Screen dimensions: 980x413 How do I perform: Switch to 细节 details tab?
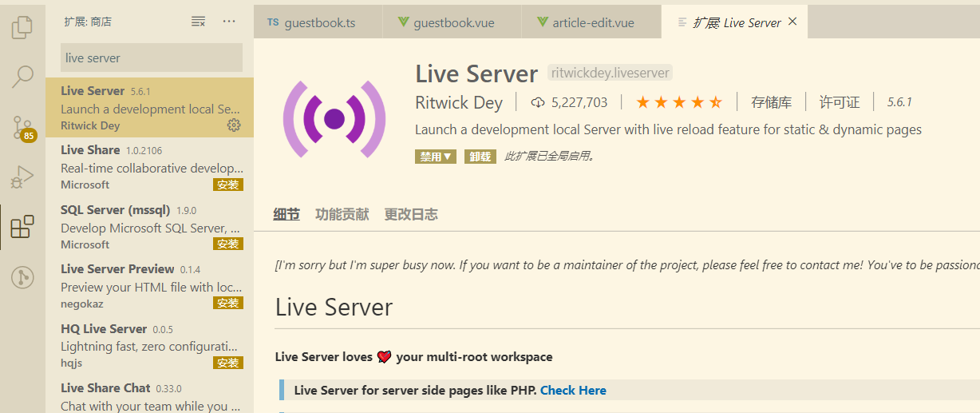(x=286, y=214)
